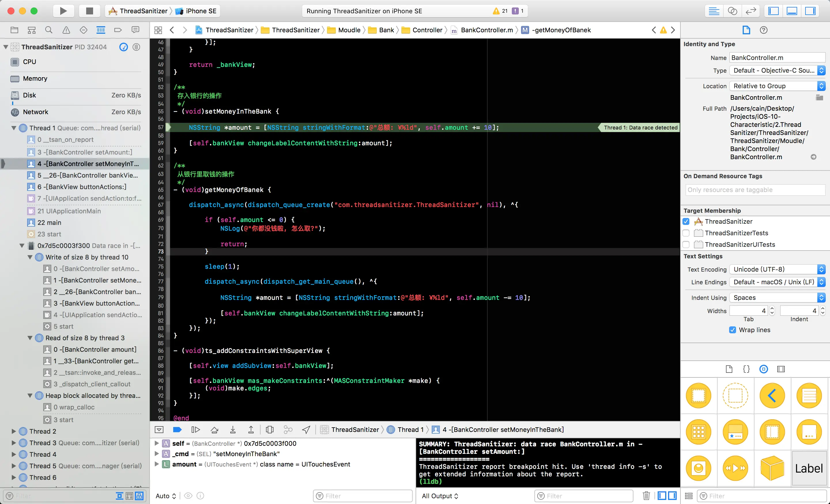Clear console with the trash icon
The image size is (830, 504).
[x=646, y=496]
